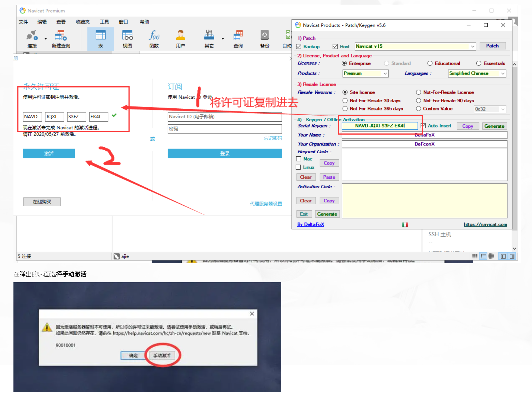Click the scrollbar down arrow in Navicat window
This screenshot has height=395, width=532.
(x=514, y=249)
